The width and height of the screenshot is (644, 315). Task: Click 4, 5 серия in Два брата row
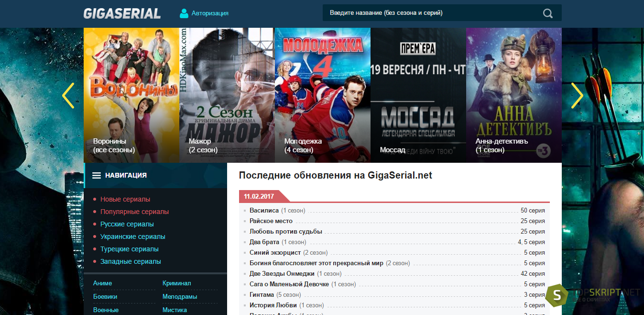coord(531,242)
